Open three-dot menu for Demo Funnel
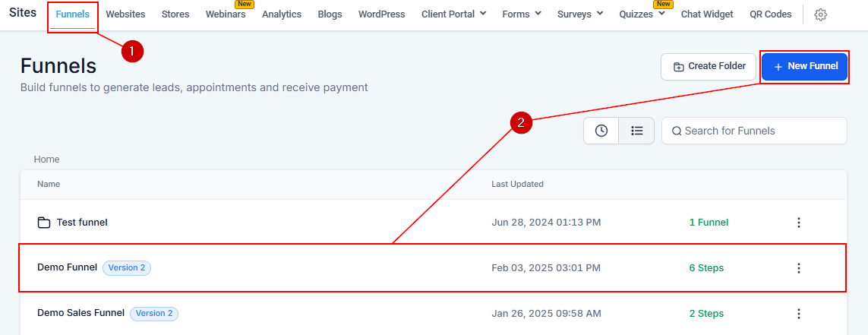Image resolution: width=868 pixels, height=335 pixels. coord(798,268)
